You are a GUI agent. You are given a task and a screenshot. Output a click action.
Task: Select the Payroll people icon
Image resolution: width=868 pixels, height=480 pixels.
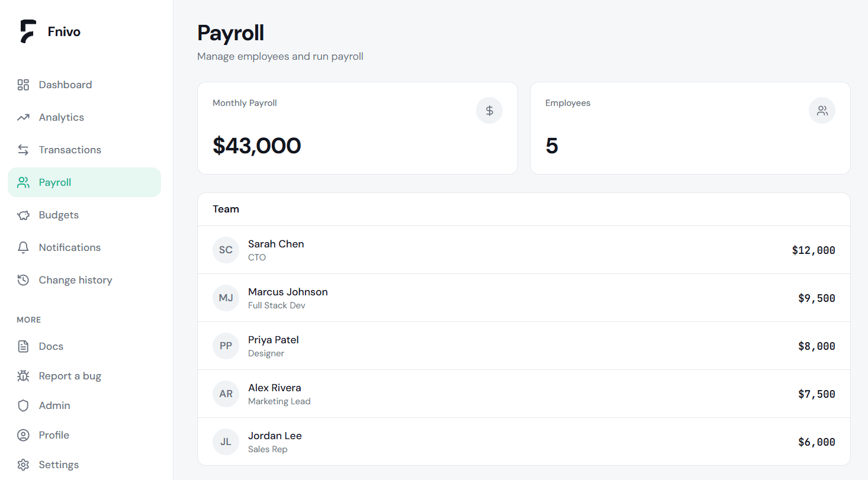pyautogui.click(x=23, y=182)
